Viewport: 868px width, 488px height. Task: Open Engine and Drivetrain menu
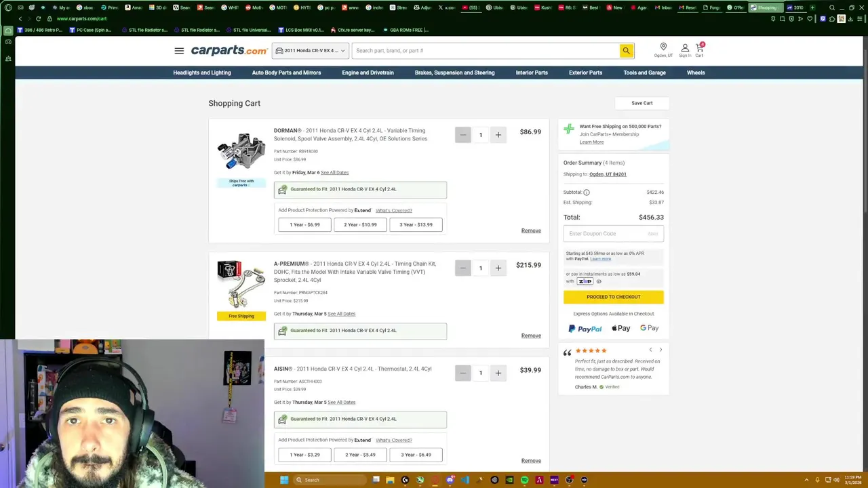(368, 73)
